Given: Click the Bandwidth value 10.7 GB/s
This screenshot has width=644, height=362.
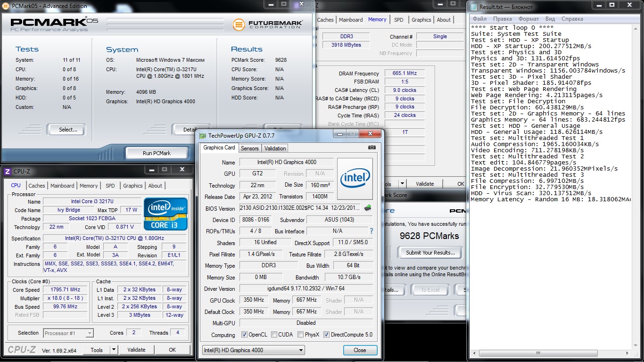Looking at the screenshot, I should pos(349,277).
